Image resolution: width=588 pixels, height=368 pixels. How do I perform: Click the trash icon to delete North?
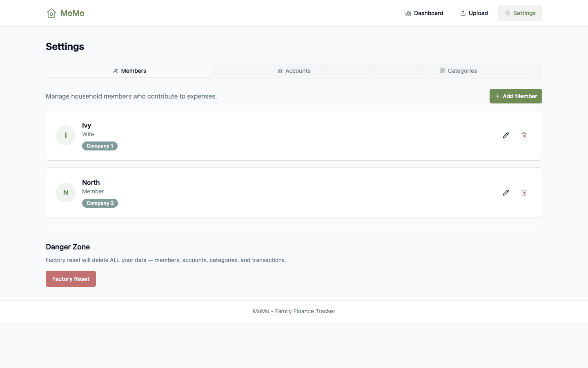(x=524, y=192)
